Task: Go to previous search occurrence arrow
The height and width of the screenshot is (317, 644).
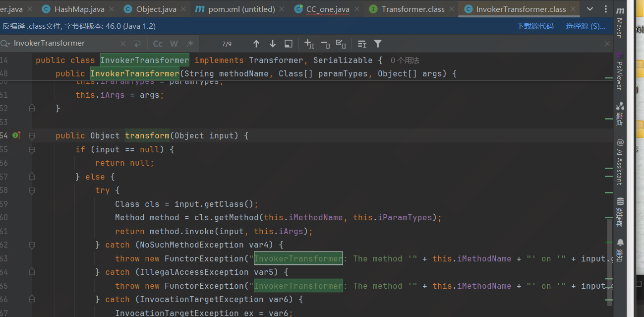Action: pos(256,44)
